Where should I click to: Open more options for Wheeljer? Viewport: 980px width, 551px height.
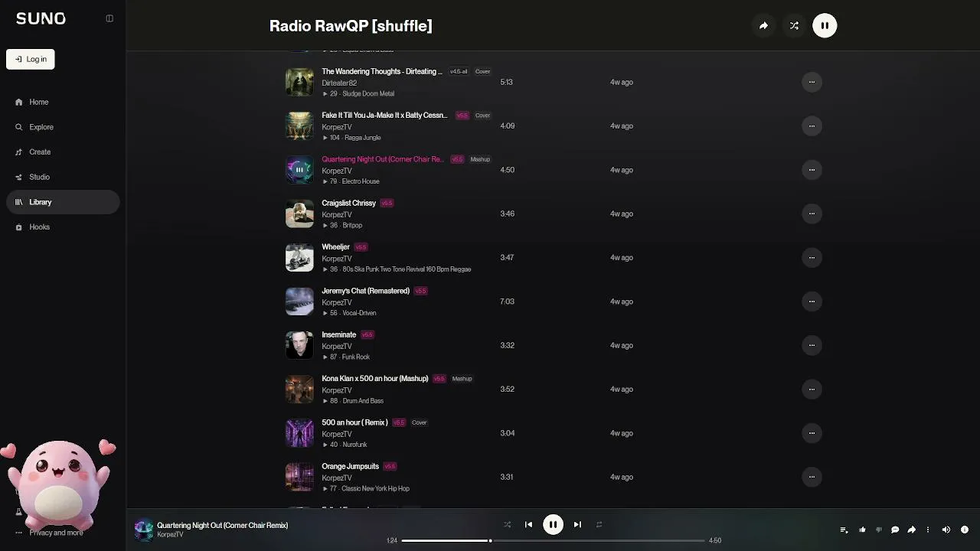click(812, 257)
